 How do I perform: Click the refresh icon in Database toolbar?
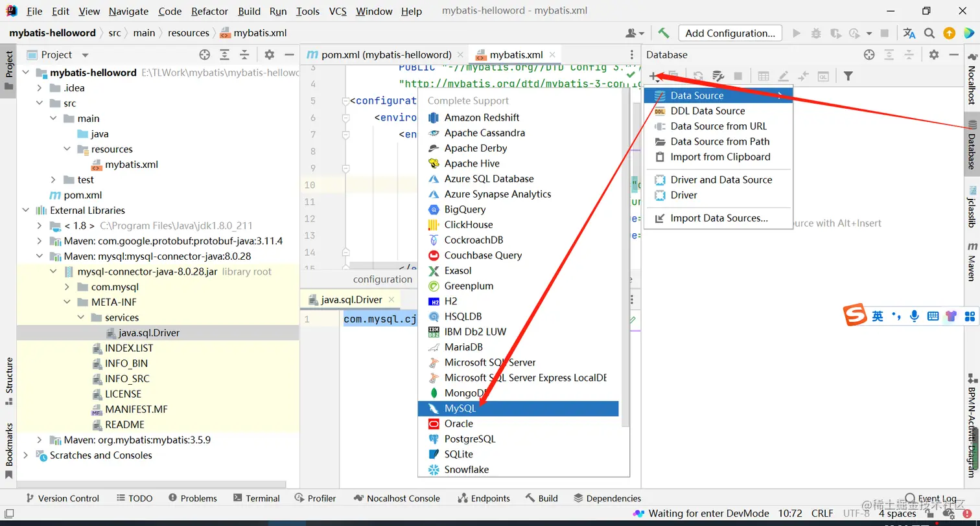pyautogui.click(x=698, y=76)
